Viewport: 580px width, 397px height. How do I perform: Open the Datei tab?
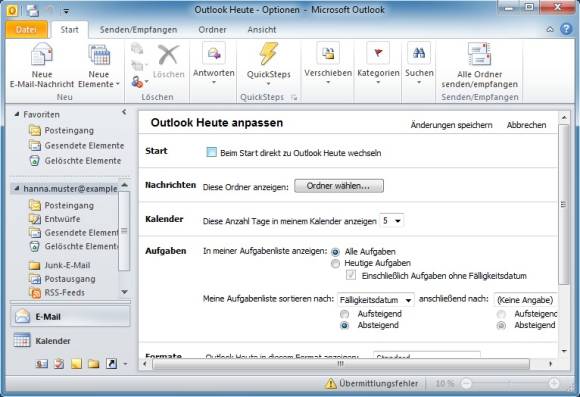26,30
